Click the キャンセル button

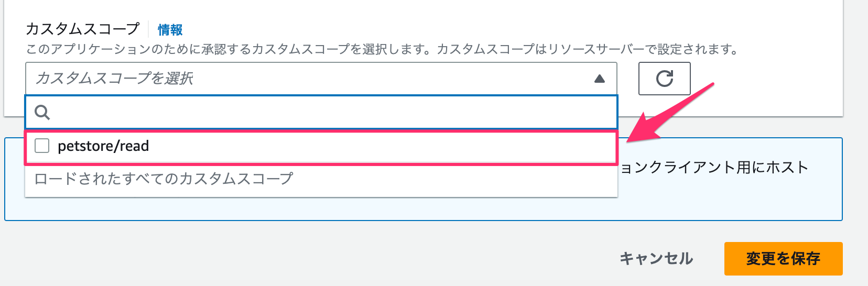(656, 258)
